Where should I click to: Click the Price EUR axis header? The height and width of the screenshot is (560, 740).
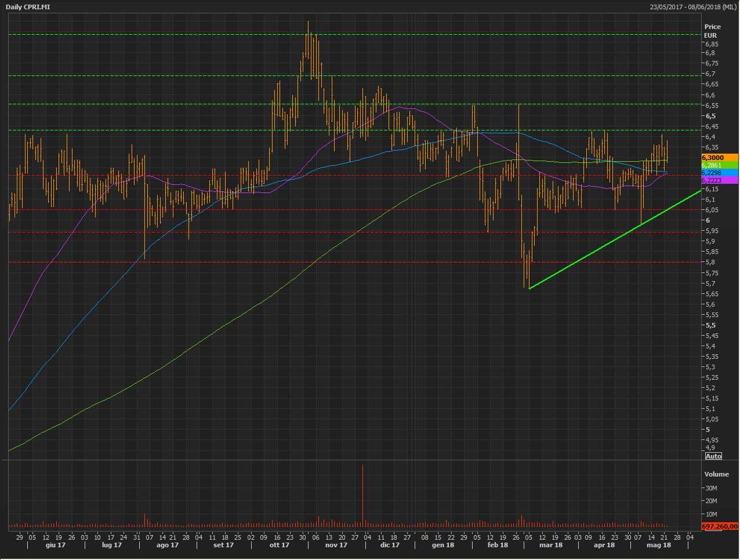[x=712, y=31]
